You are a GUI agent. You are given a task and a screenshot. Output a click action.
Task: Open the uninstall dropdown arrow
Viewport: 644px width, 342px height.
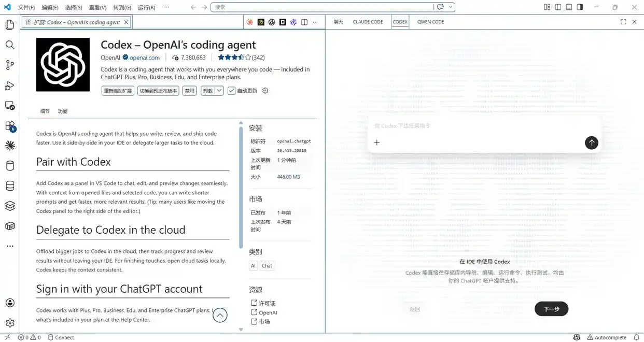click(219, 91)
